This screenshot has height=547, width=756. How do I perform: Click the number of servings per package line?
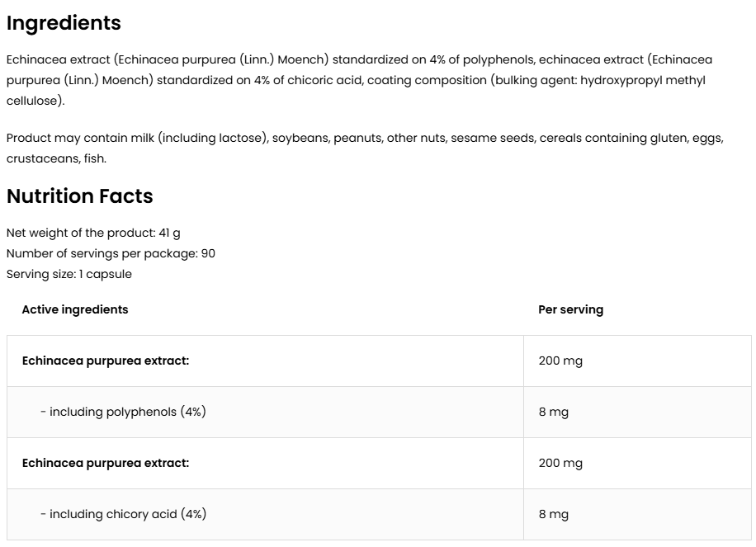(x=111, y=253)
